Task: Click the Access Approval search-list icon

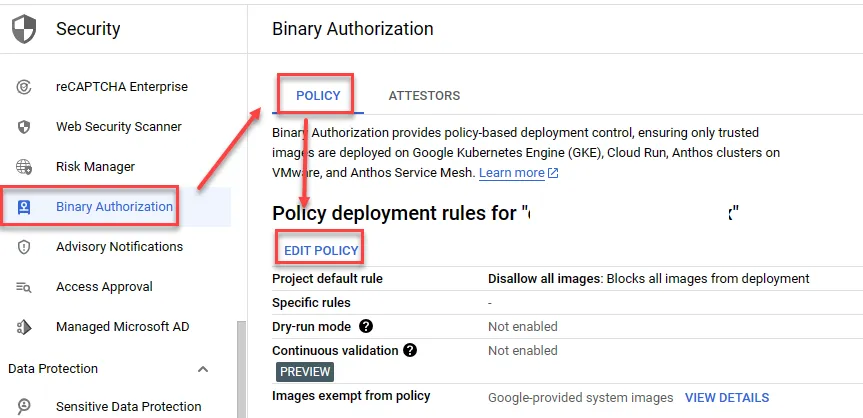Action: (x=24, y=287)
